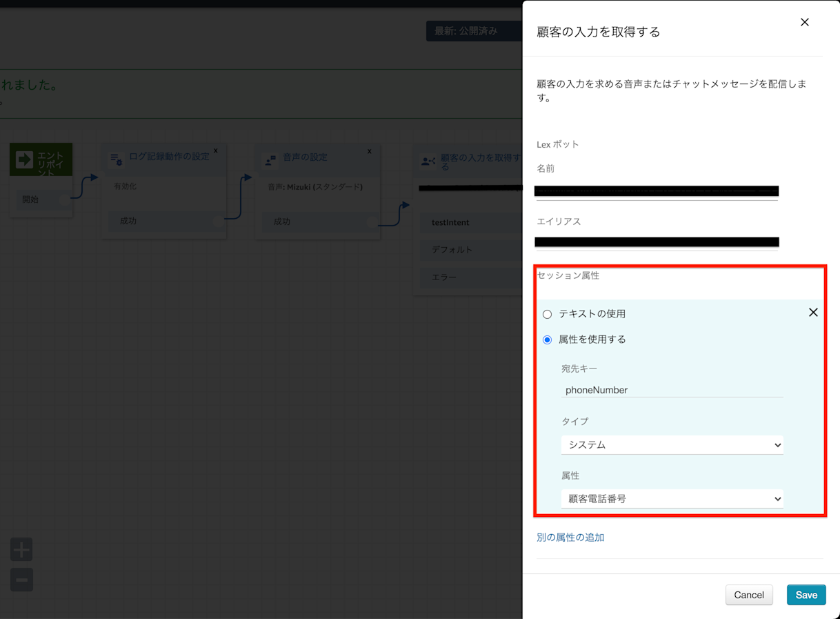Delete the ログ記録動作の設定 block via its x
840x619 pixels.
215,150
